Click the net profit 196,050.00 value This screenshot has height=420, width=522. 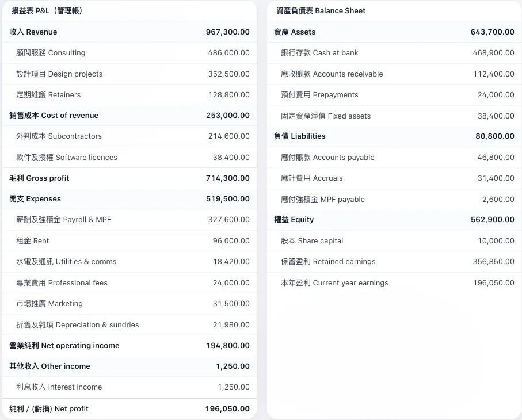[x=227, y=408]
